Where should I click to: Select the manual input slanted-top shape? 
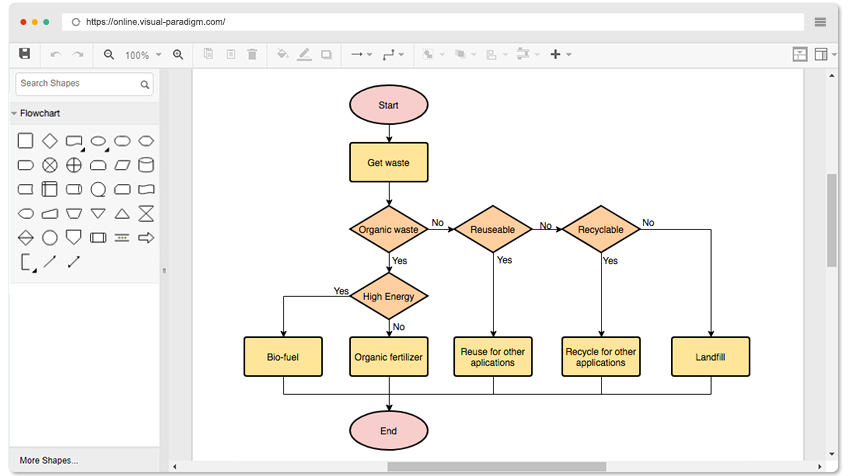tap(50, 214)
